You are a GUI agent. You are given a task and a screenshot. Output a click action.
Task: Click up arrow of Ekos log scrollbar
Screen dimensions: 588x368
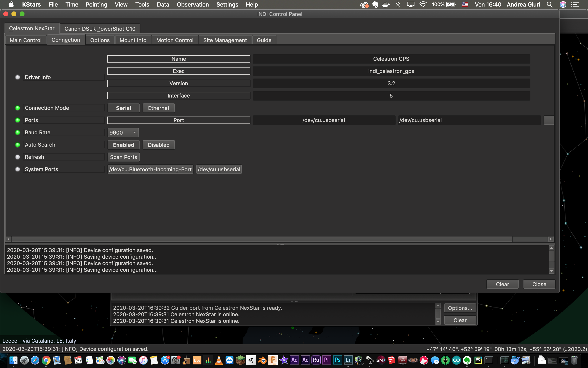point(438,305)
